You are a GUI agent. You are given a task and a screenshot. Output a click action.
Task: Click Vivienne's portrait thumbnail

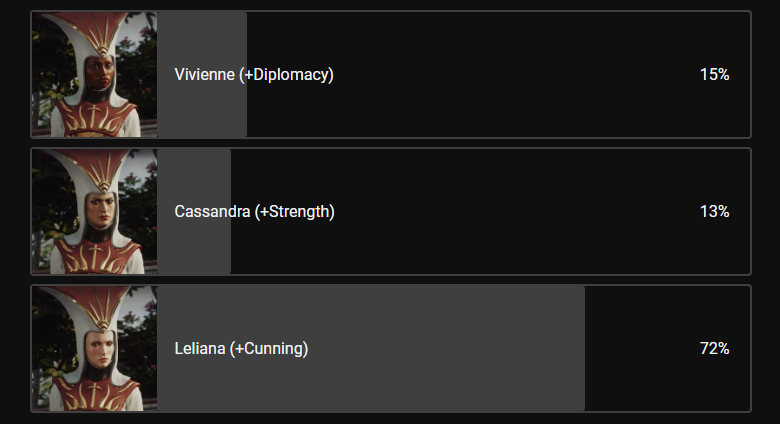[94, 74]
